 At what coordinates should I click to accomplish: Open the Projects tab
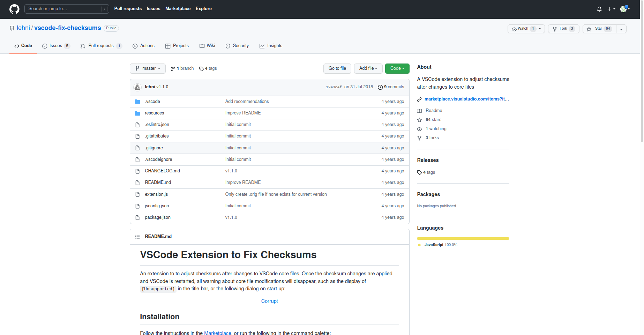[x=177, y=46]
